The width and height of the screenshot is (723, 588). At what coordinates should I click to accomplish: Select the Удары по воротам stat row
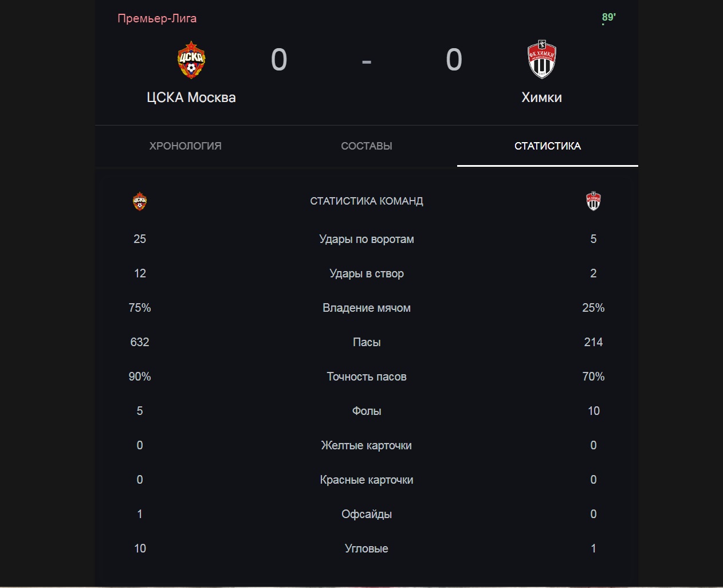tap(367, 239)
